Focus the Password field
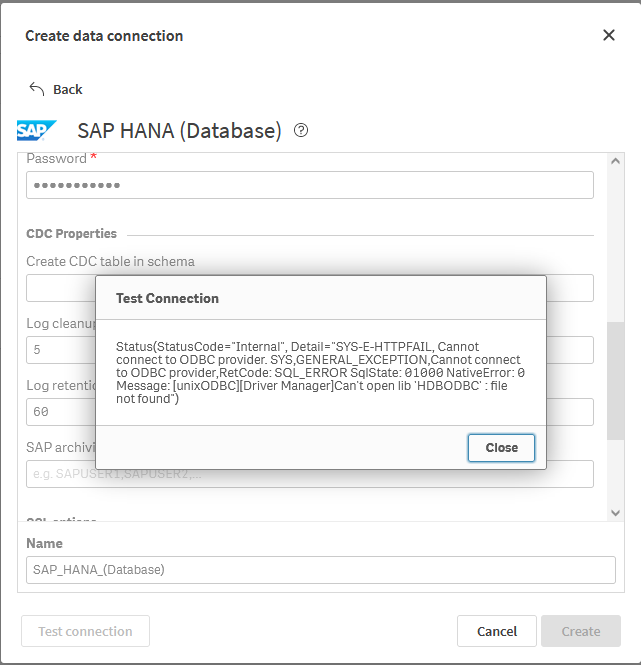Screen dimensions: 641x665 310,185
